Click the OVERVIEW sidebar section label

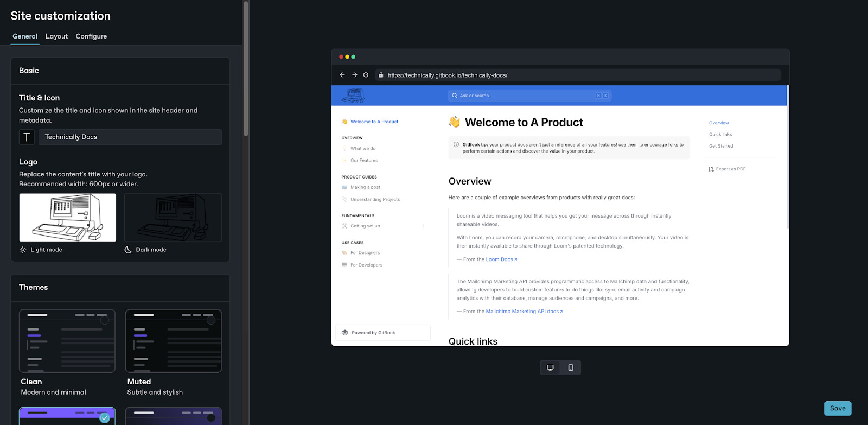click(352, 138)
